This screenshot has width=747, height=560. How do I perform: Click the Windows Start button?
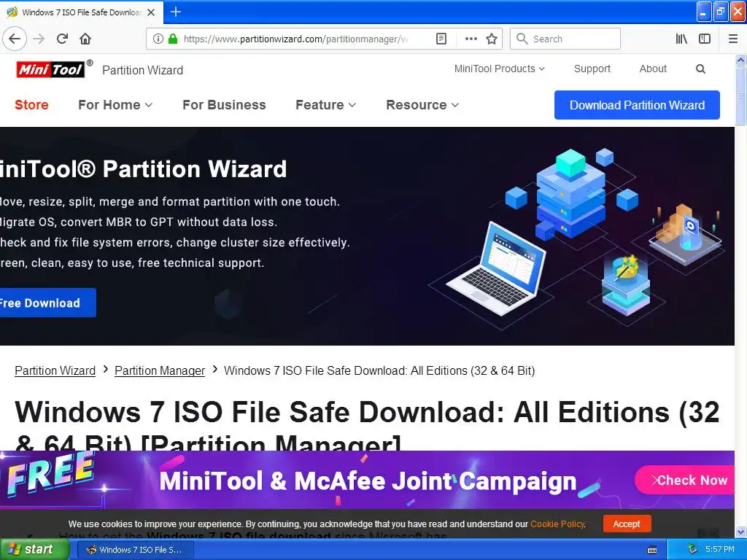34,549
